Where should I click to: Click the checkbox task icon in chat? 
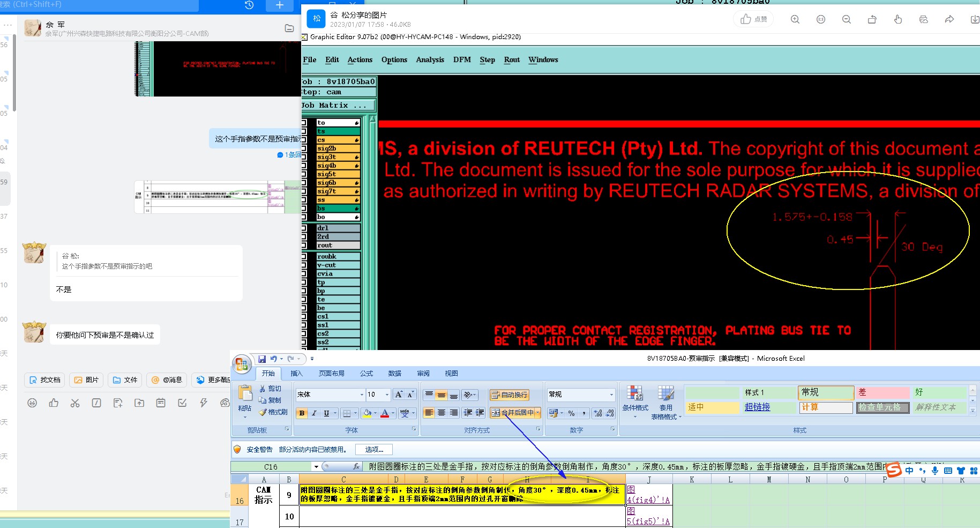[182, 403]
